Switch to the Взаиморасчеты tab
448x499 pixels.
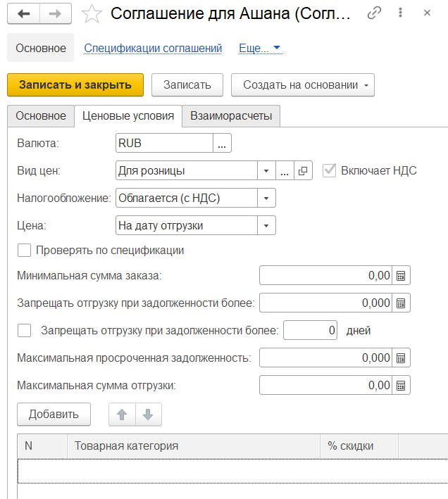coord(231,116)
